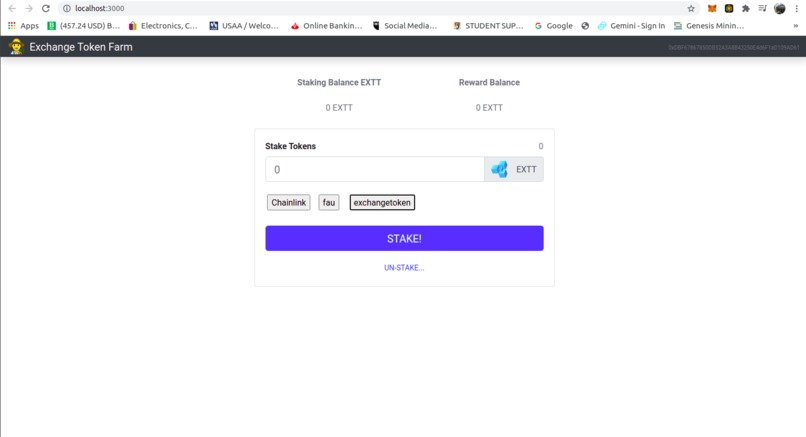Open the (457.24 USD) bookmark
Viewport: 806px width, 437px height.
pyautogui.click(x=84, y=26)
